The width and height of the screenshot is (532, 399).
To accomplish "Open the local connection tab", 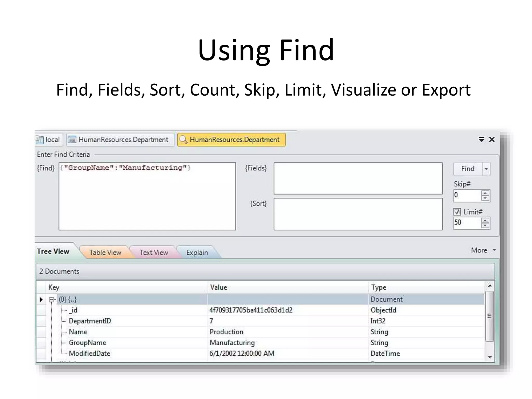I will click(x=48, y=140).
